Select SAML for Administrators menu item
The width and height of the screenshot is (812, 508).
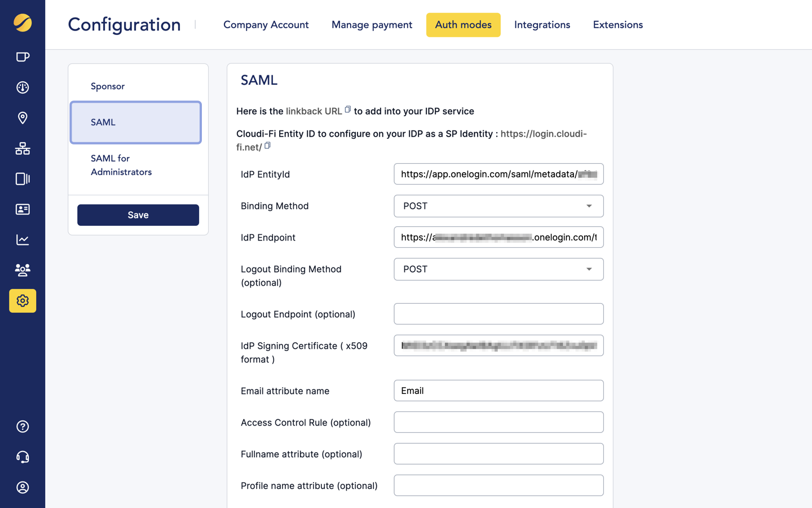(121, 165)
